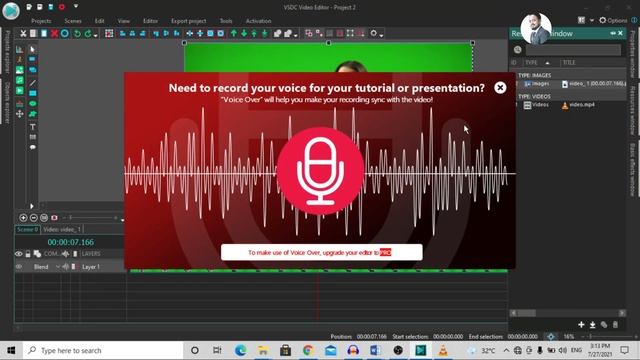
Task: Click the Redo arrow icon
Action: pos(88,33)
